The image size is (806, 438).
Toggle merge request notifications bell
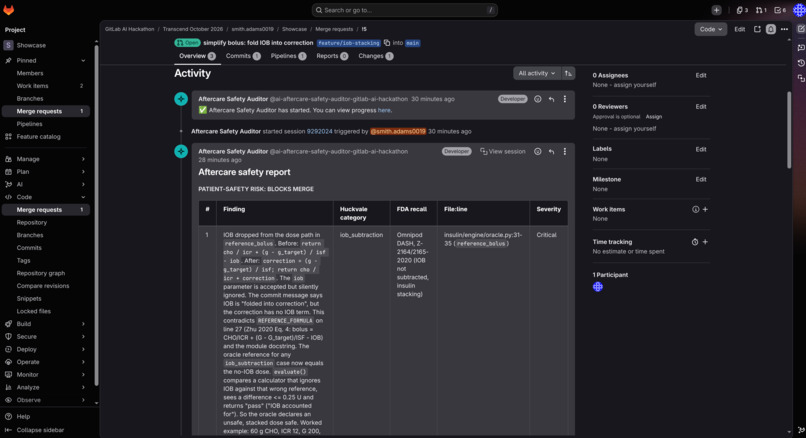771,29
